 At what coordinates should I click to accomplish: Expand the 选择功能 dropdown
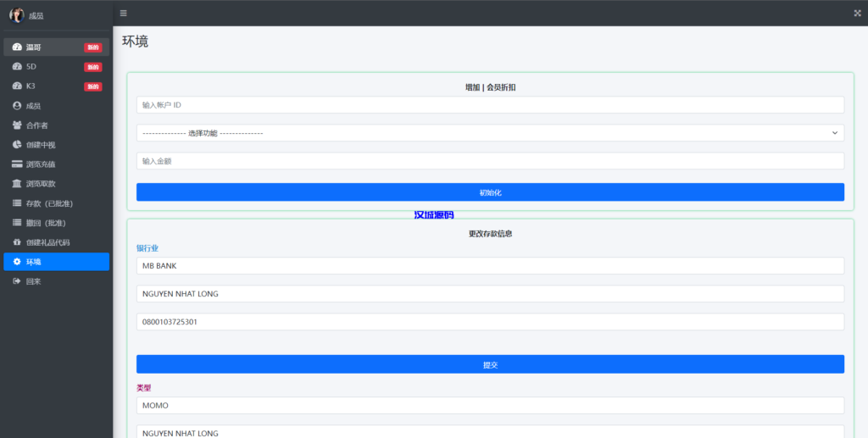490,133
